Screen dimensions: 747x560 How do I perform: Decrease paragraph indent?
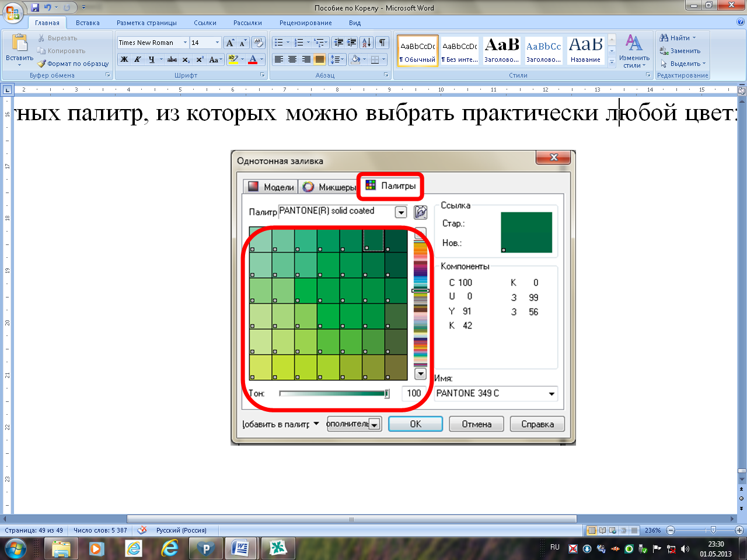[338, 43]
